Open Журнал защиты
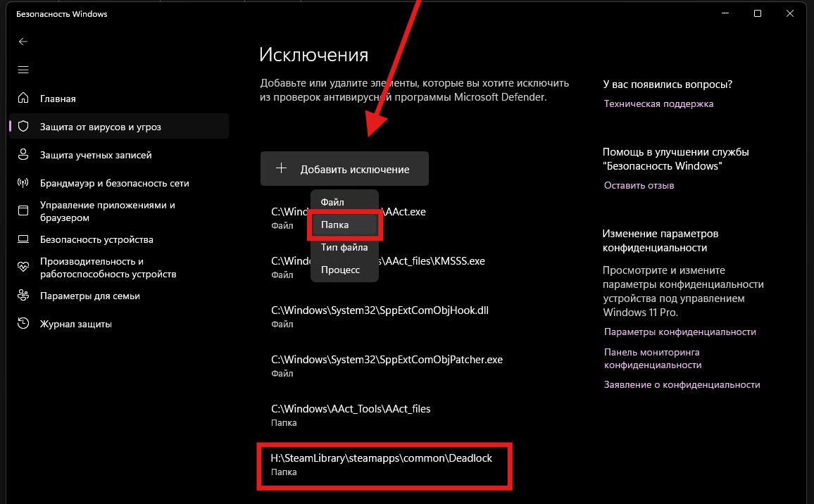 (x=119, y=323)
